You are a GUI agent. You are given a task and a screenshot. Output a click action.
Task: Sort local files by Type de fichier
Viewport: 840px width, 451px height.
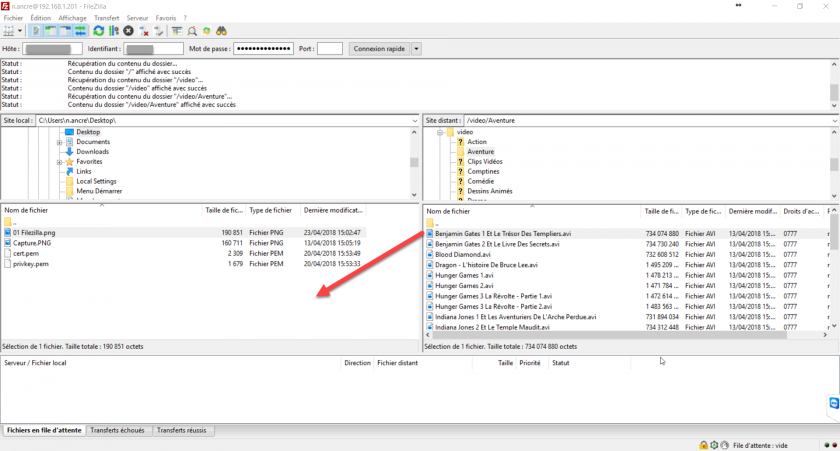[271, 211]
